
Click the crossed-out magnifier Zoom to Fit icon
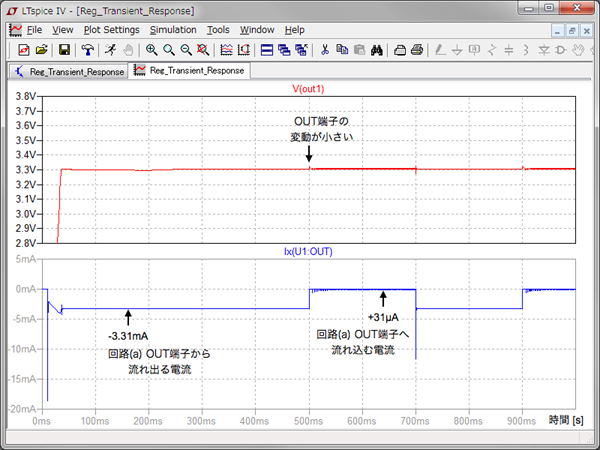[202, 49]
